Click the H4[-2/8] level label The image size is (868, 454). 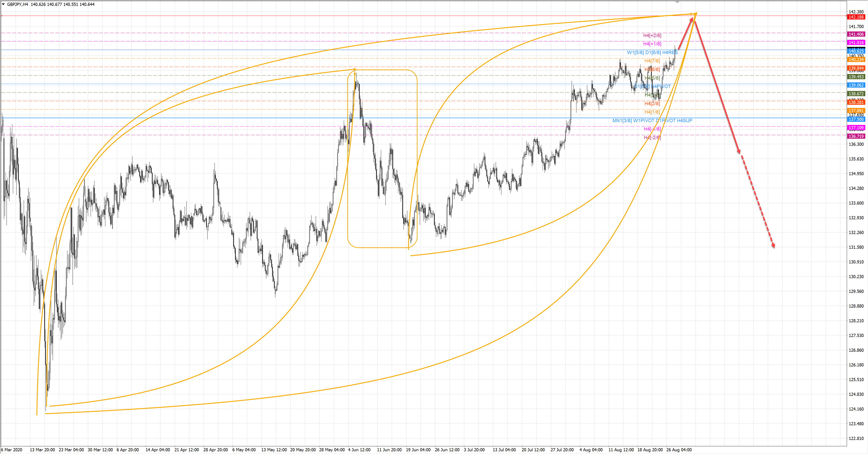coord(652,138)
